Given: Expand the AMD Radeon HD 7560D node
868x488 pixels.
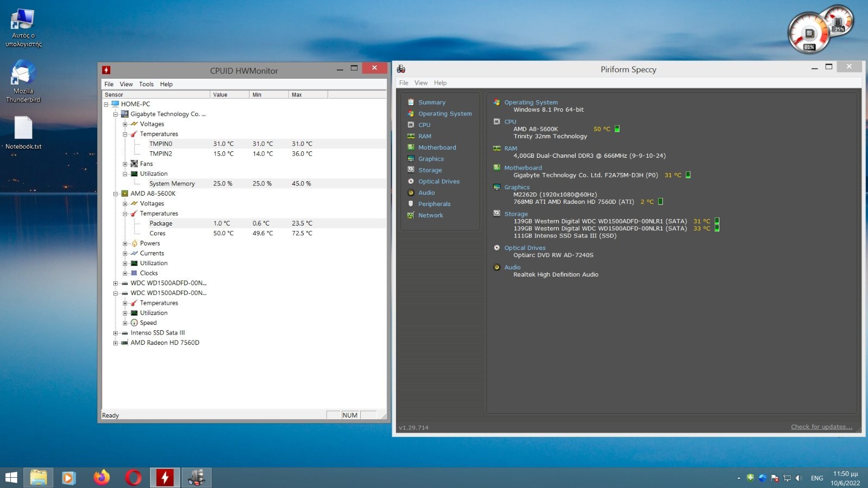Looking at the screenshot, I should point(116,343).
